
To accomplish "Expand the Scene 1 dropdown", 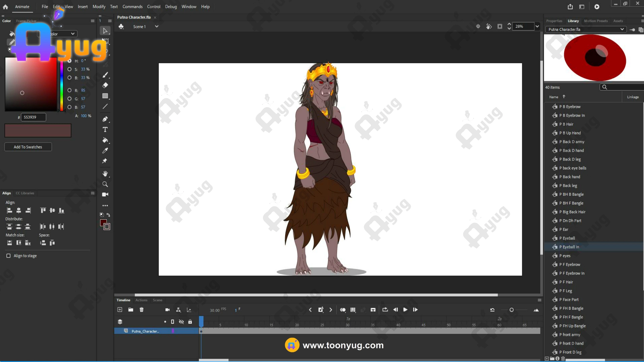I will [x=157, y=26].
